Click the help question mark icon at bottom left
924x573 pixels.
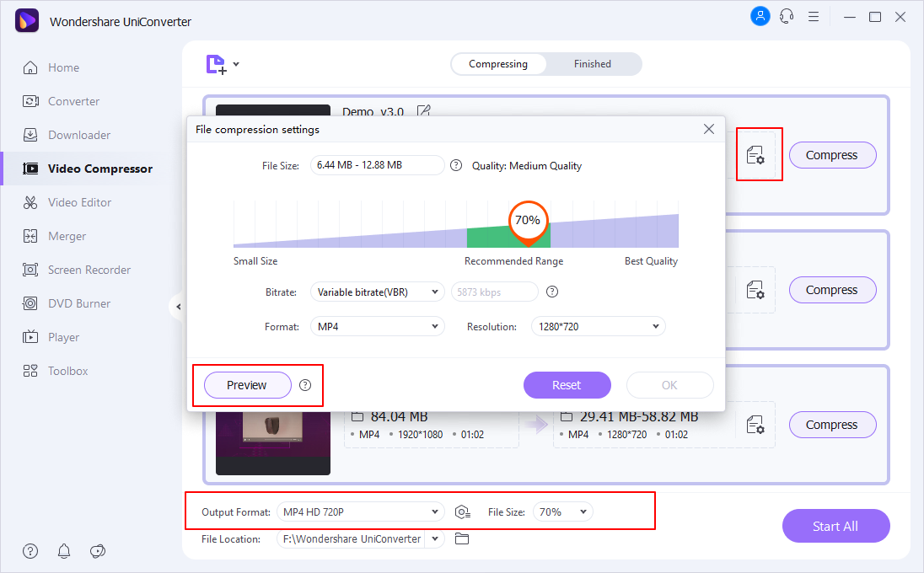click(30, 551)
